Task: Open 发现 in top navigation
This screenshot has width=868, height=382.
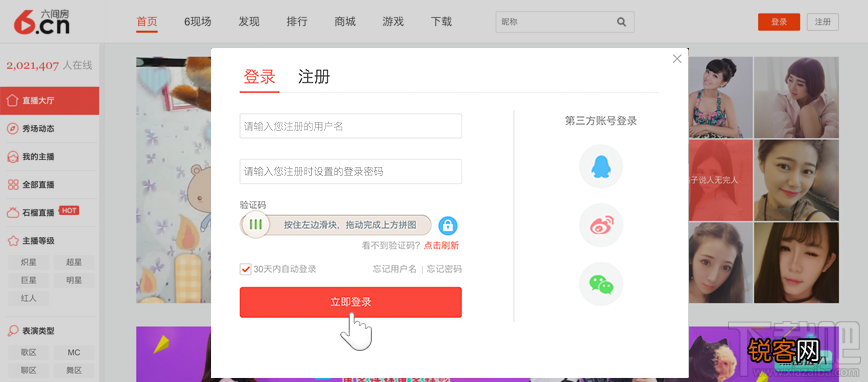Action: [x=249, y=22]
